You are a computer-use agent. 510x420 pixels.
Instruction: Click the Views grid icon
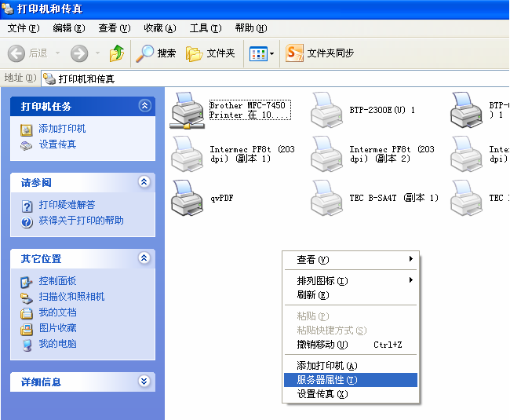coord(258,53)
